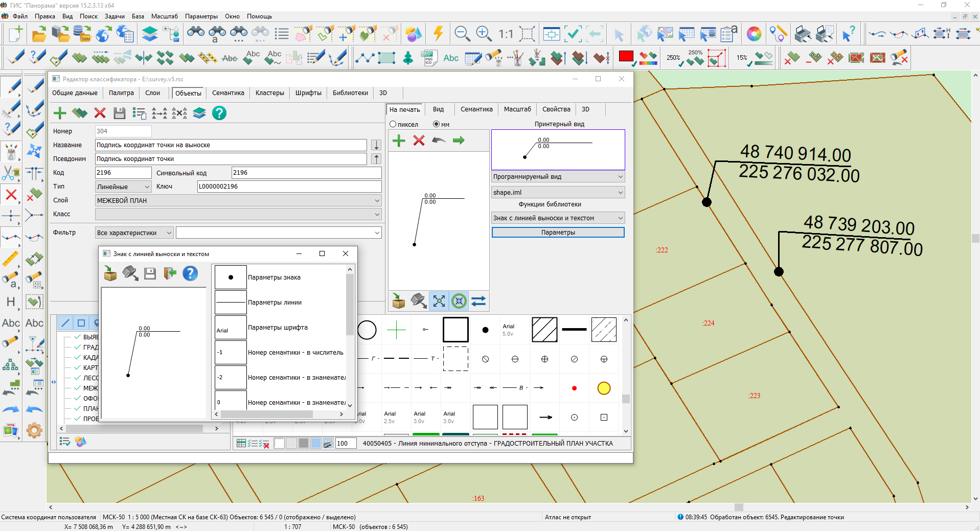Image resolution: width=980 pixels, height=531 pixels.
Task: Click the lightning bolt icon in main toolbar
Action: coord(438,34)
